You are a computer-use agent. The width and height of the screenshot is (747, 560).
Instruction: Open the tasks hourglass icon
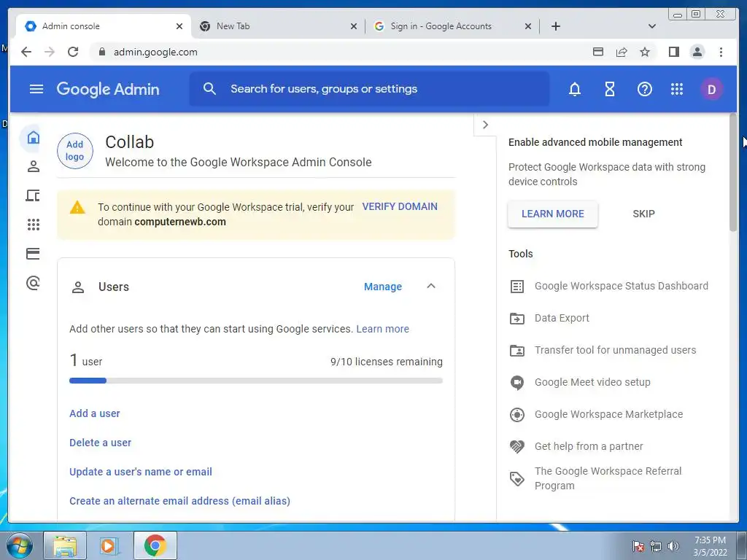610,89
